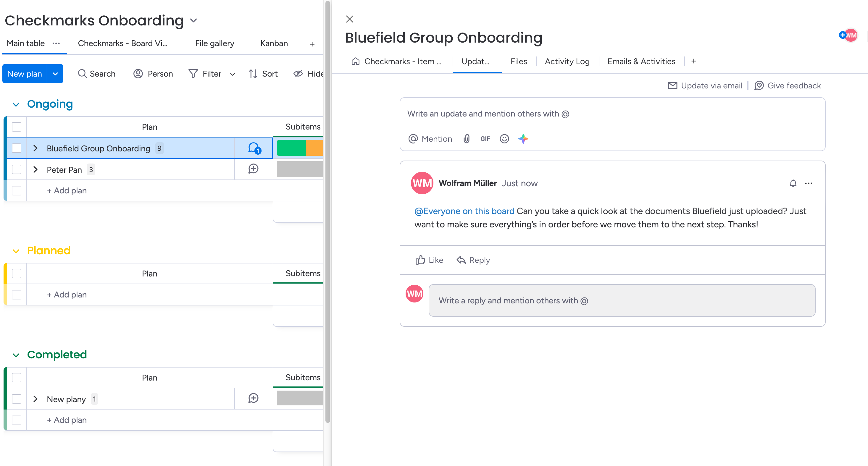Switch to the Main table tab

click(26, 43)
